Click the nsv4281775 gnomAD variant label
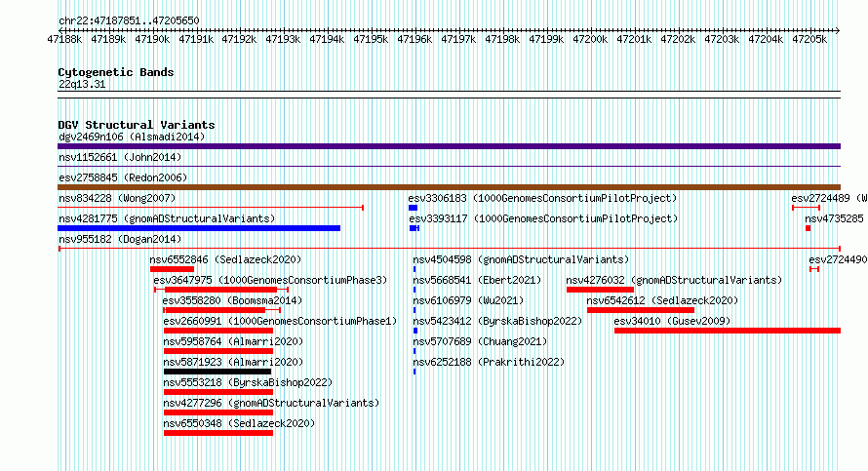Screen dimensions: 868x471 click(x=167, y=218)
